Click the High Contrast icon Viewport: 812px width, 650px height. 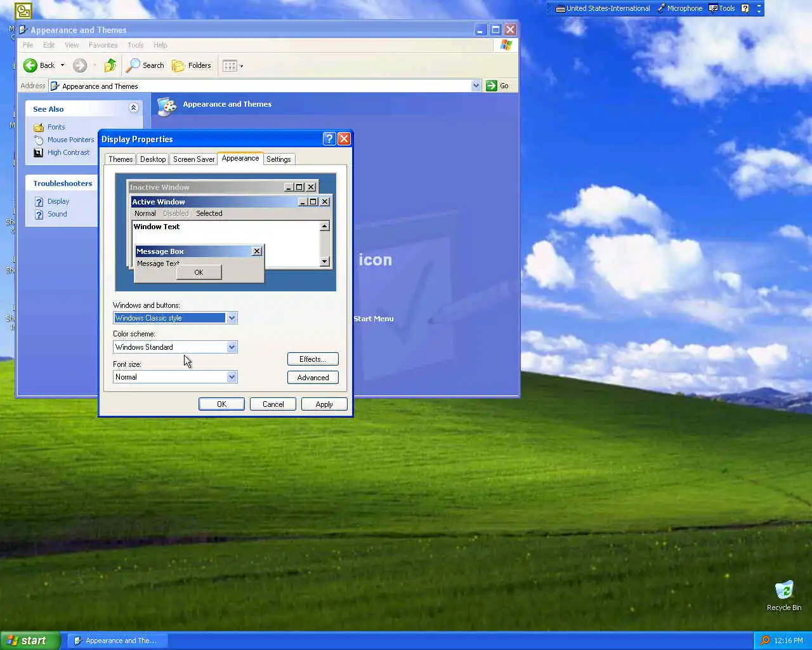[39, 152]
